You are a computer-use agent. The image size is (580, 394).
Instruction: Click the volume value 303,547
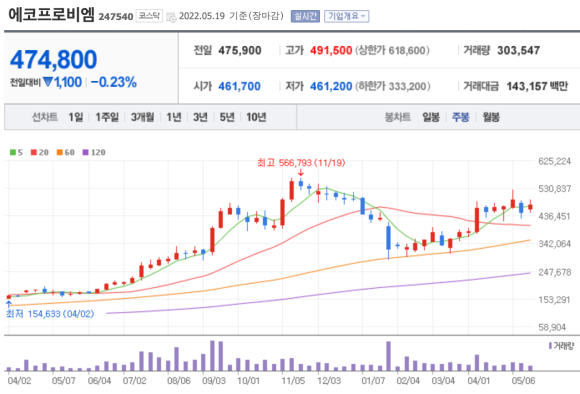(519, 50)
